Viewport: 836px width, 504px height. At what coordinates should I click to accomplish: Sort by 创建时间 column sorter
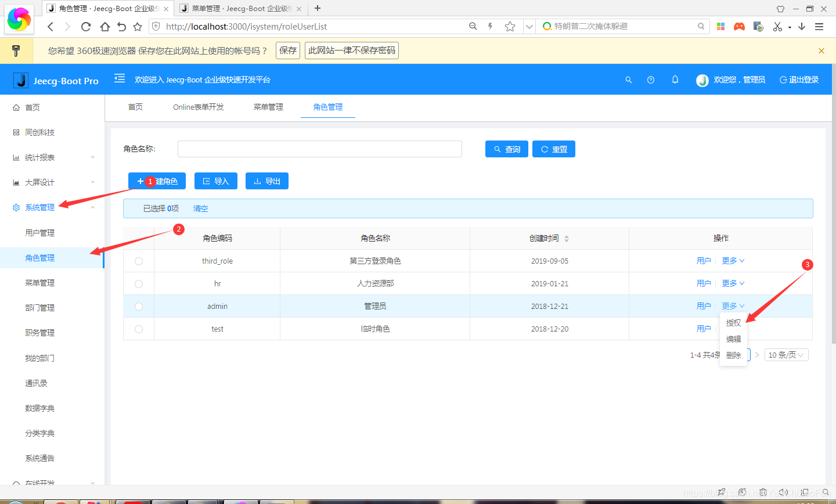(x=567, y=239)
